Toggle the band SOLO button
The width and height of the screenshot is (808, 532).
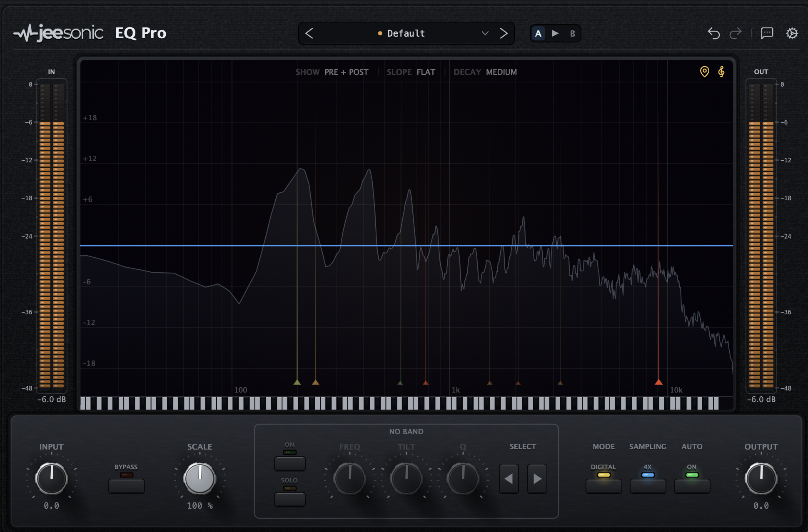(289, 499)
